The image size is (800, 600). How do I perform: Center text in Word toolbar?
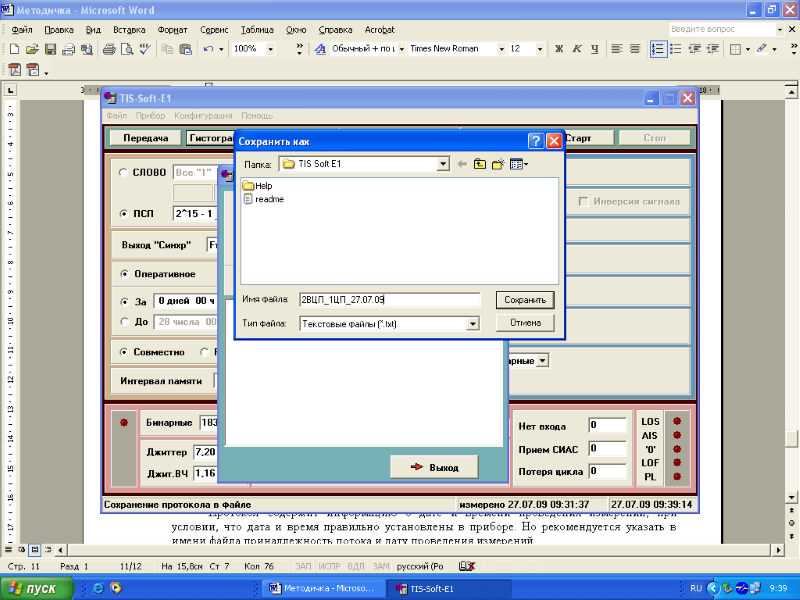tap(635, 49)
